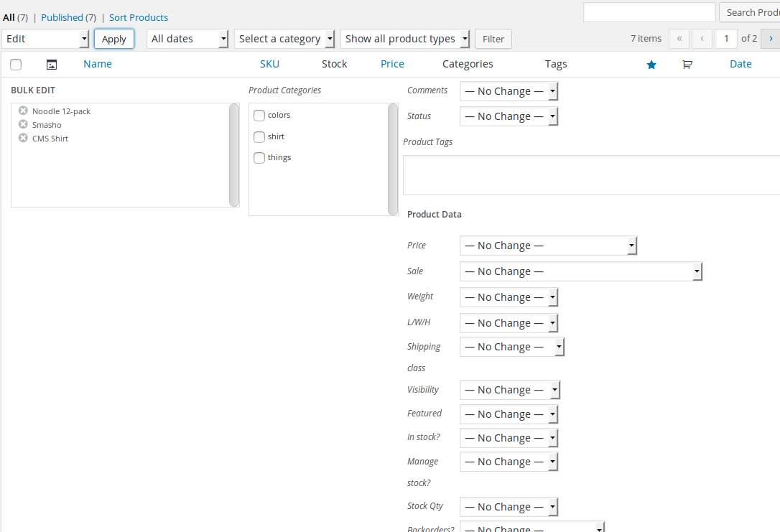The width and height of the screenshot is (780, 532).
Task: Enable the things category checkbox
Action: click(x=259, y=158)
